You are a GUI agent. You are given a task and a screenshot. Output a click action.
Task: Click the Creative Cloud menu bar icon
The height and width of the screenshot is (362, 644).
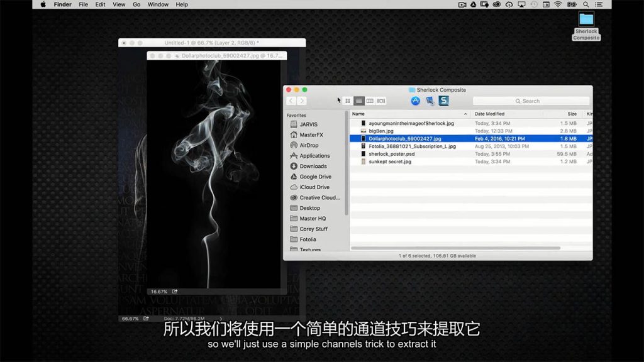pos(497,4)
